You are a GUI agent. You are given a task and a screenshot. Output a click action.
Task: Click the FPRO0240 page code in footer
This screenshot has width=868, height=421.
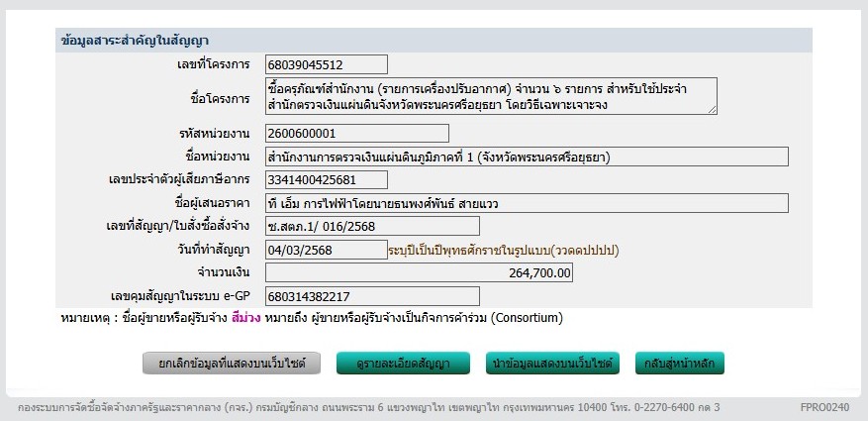[x=823, y=407]
